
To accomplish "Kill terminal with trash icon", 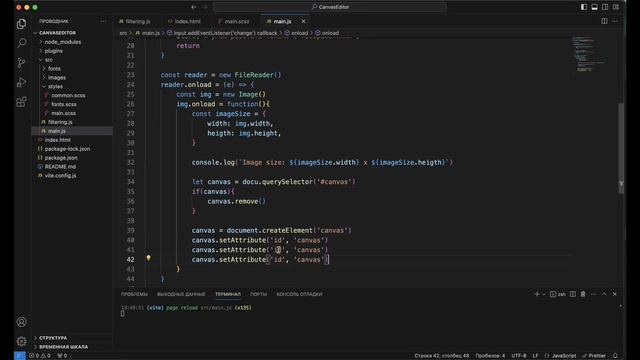I will 583,294.
